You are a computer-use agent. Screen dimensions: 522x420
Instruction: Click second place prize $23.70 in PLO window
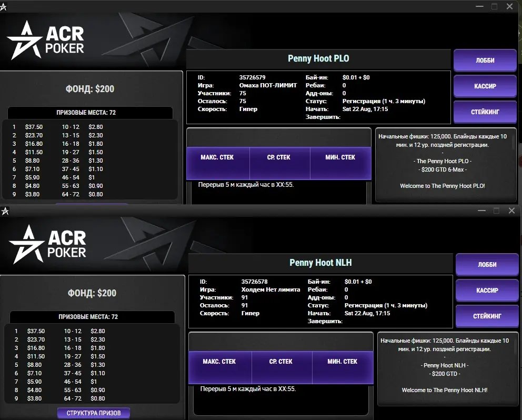pos(34,135)
